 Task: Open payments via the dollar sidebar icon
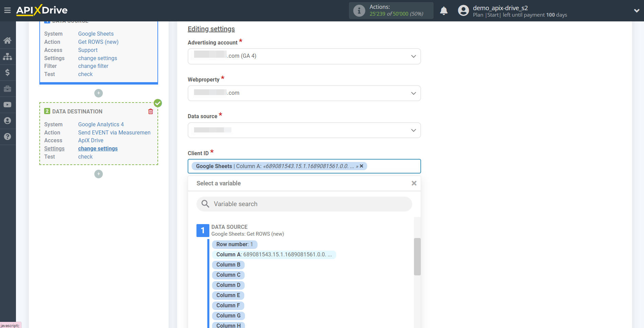[x=7, y=72]
